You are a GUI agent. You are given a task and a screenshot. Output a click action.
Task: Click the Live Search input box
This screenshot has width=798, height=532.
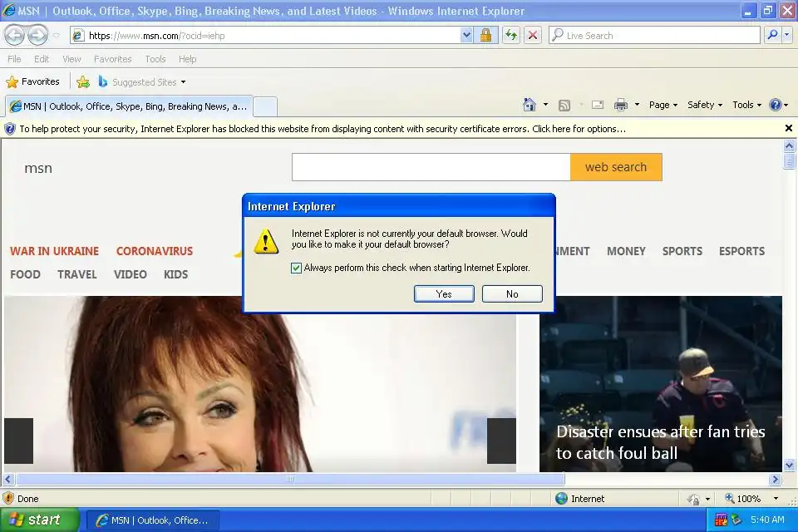coord(654,35)
